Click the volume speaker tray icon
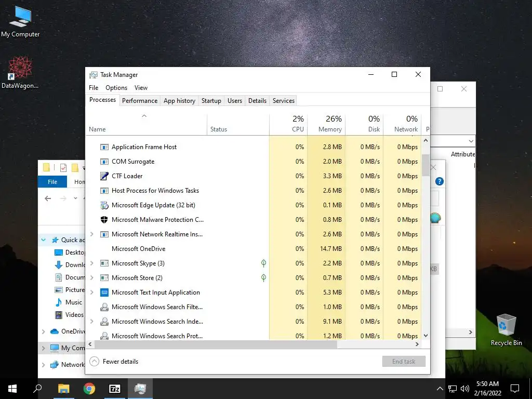532x399 pixels. [x=465, y=389]
